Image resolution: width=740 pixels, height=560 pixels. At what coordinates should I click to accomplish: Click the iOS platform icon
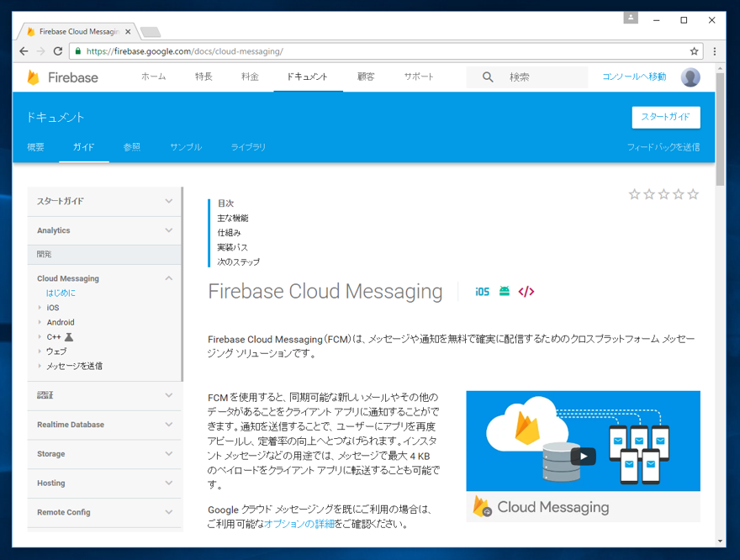[x=482, y=292]
